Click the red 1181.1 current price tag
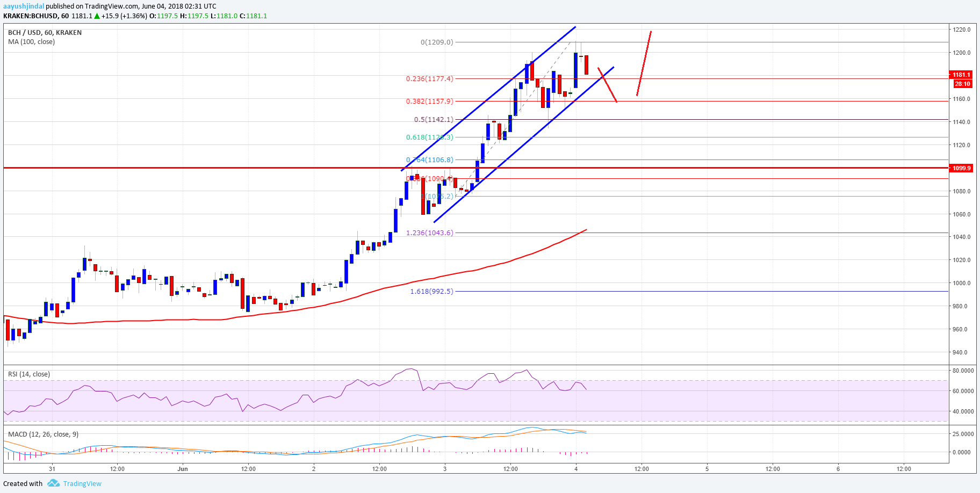This screenshot has width=980, height=493. tap(961, 75)
